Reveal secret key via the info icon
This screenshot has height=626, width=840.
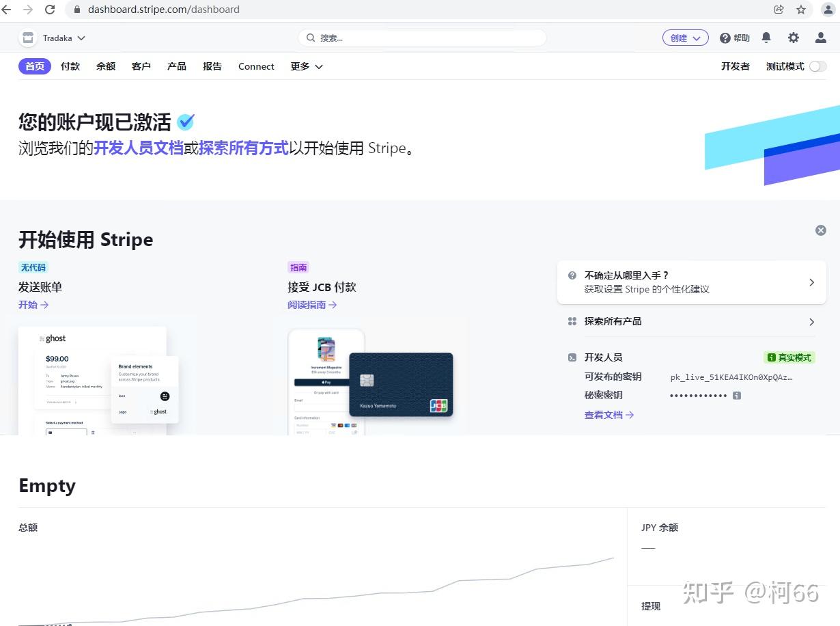[737, 395]
